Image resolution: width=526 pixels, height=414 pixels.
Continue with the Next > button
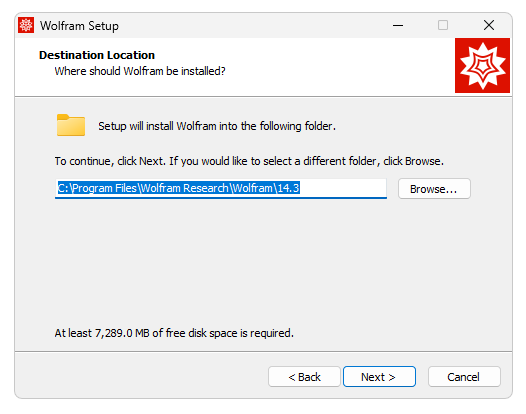(379, 377)
